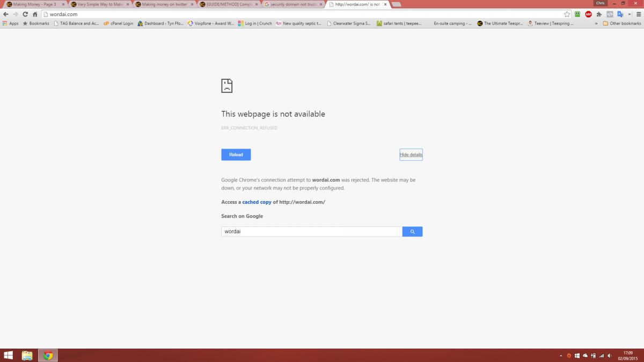Screen dimensions: 644x362
Task: Open the network signal bars tray icon
Action: (602, 356)
